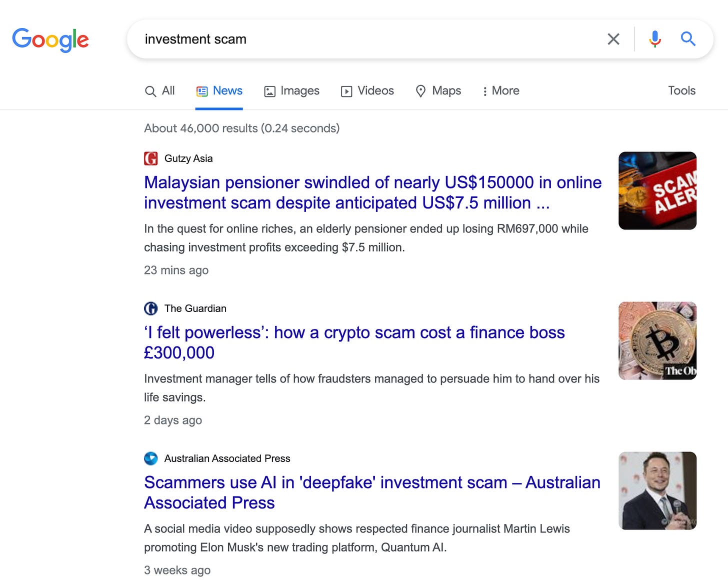Open the Tools options
Screen dimensions: 728x584
(x=681, y=90)
